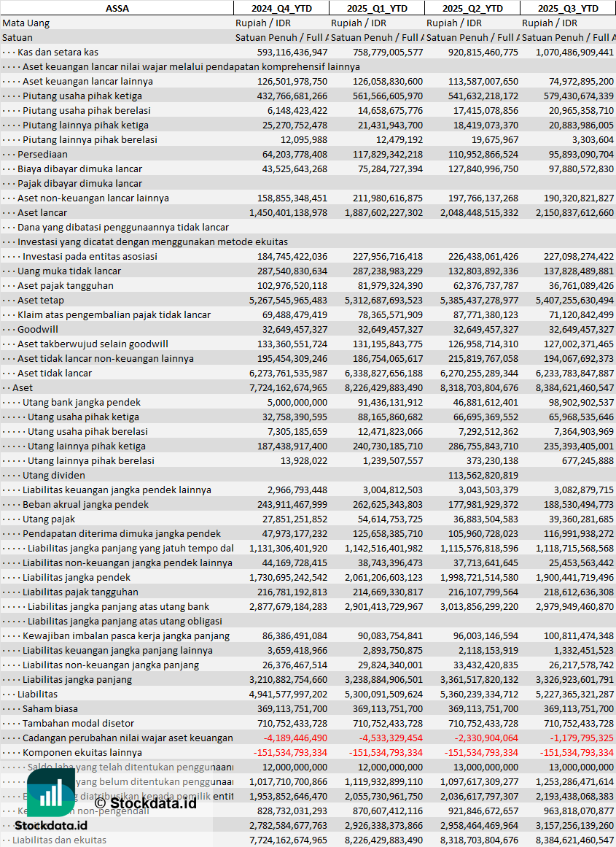
Task: Select Biaya dibayar dimuka lancar label
Action: tap(80, 169)
